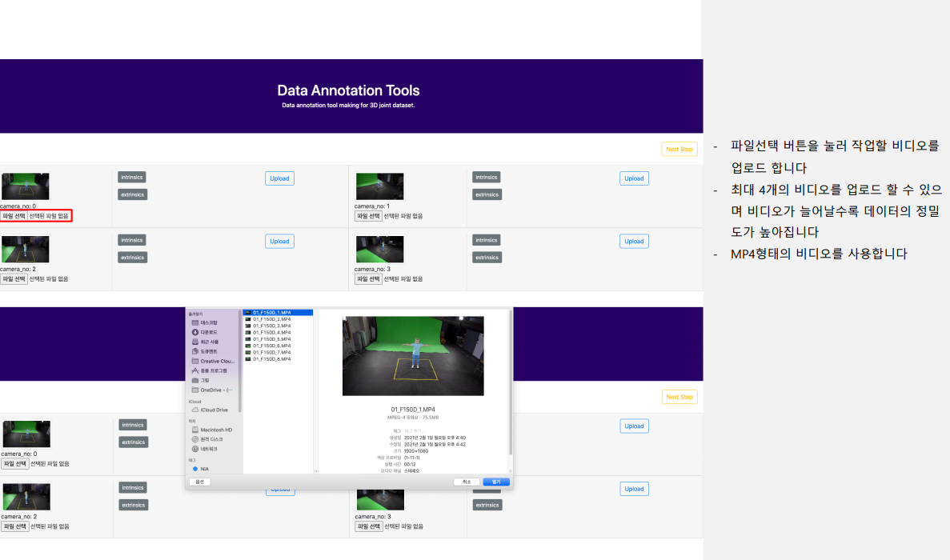
Task: Choose a file for camera_no: 0 on the top page
Action: click(x=14, y=216)
